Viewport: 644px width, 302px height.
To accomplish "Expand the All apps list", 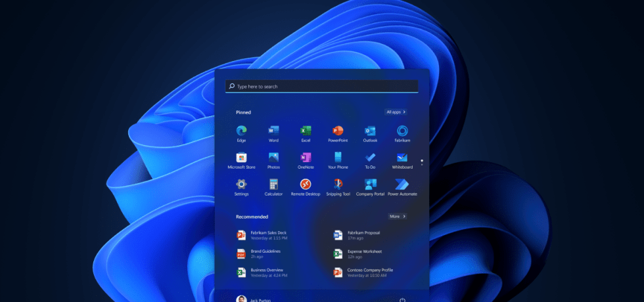I will 396,112.
